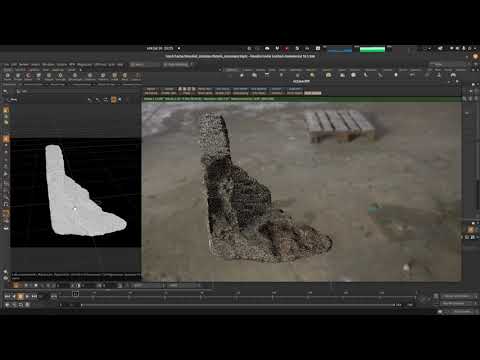Select the highlighted tab in the render pane

[x=313, y=93]
